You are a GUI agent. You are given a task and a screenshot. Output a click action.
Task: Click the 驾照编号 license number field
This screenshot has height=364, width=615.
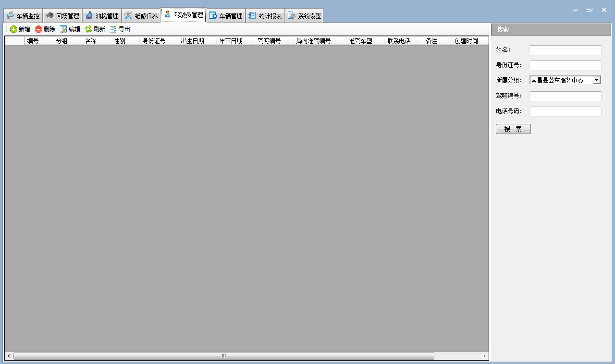(565, 96)
